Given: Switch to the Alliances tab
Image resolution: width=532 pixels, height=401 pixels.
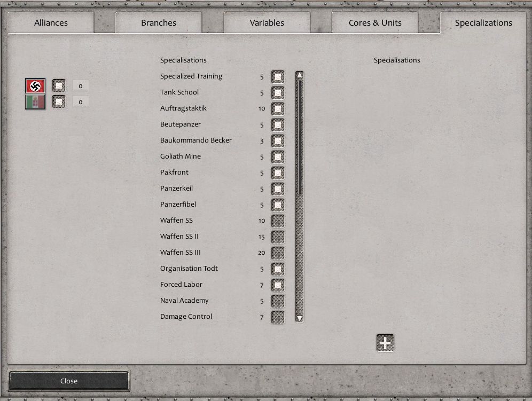Looking at the screenshot, I should 51,23.
